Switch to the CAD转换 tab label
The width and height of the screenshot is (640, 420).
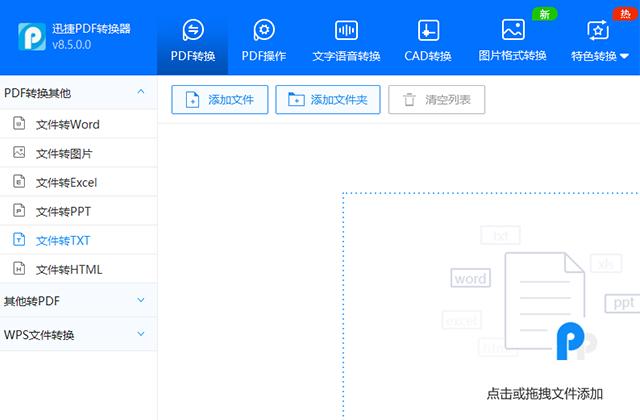coord(428,56)
